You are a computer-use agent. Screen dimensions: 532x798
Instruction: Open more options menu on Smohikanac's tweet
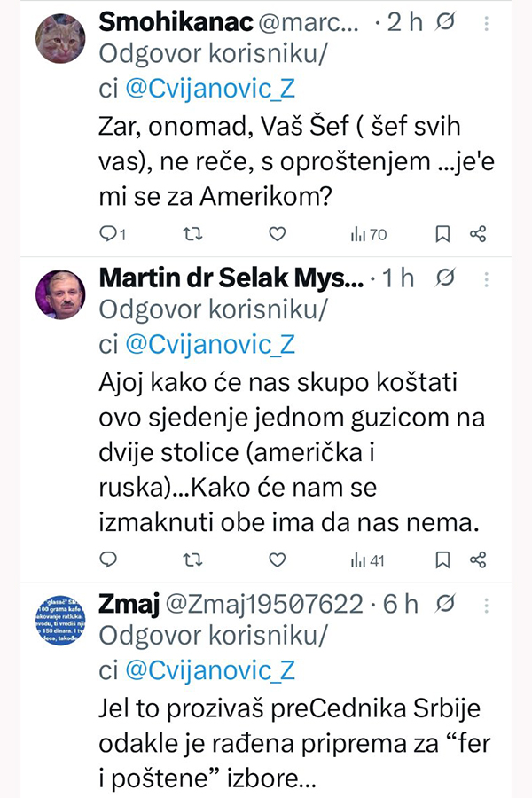pos(486,23)
